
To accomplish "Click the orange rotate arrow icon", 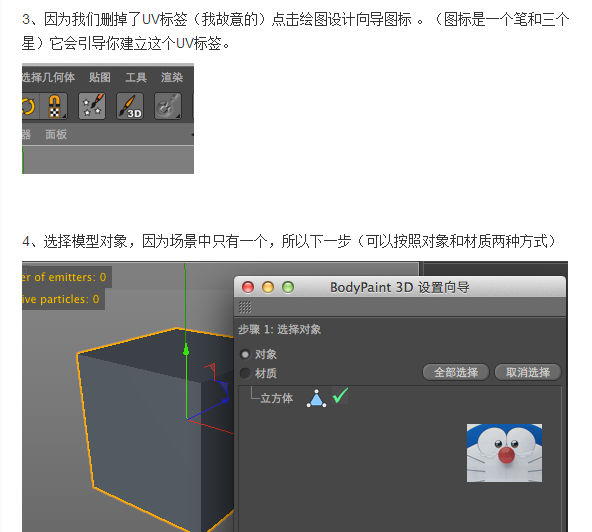I will point(28,106).
